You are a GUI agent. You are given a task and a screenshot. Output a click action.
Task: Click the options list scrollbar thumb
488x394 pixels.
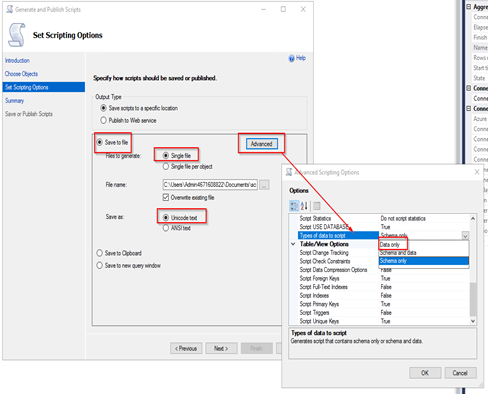point(473,299)
